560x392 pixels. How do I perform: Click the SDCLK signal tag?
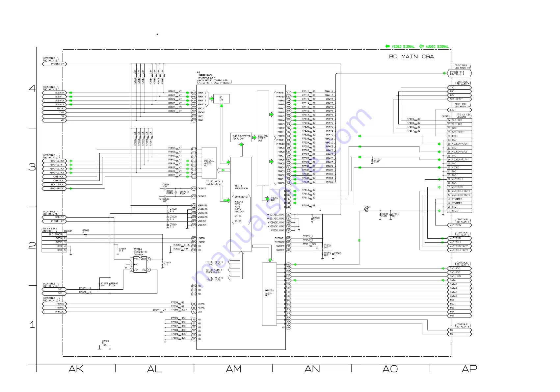click(x=54, y=109)
